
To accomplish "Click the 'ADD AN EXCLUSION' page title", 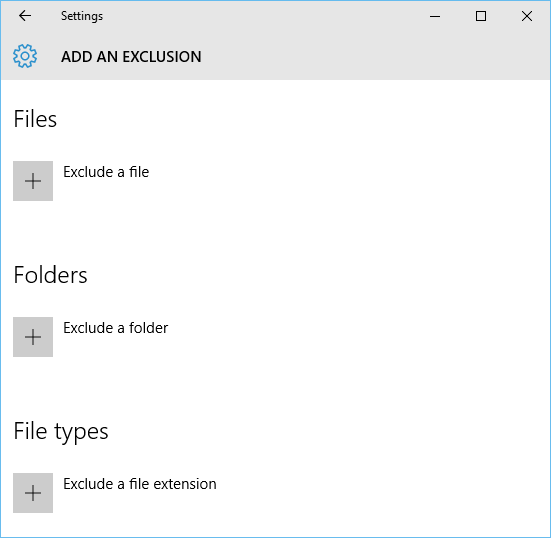I will pyautogui.click(x=131, y=57).
